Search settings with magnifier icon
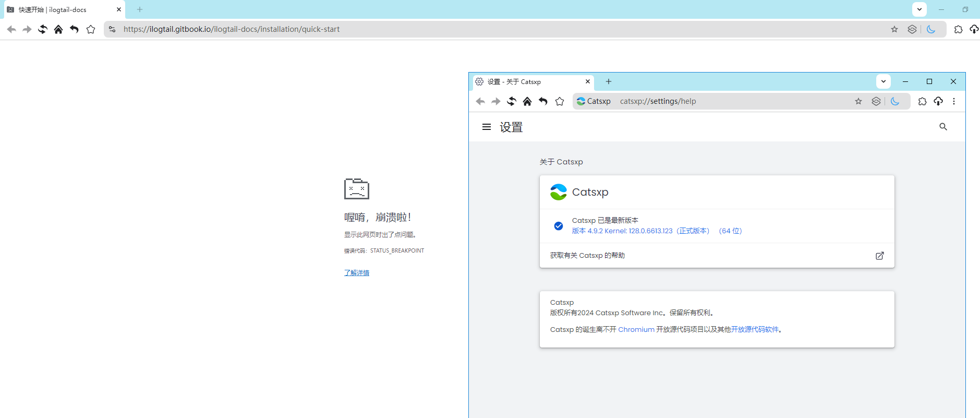 coord(943,127)
